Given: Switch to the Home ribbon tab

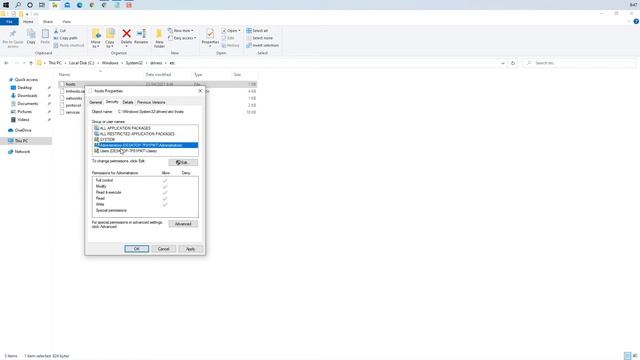Looking at the screenshot, I should coord(28,22).
